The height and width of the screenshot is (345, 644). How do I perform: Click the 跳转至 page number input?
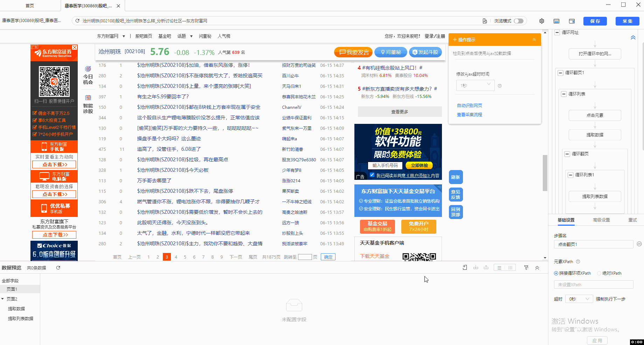pyautogui.click(x=305, y=257)
